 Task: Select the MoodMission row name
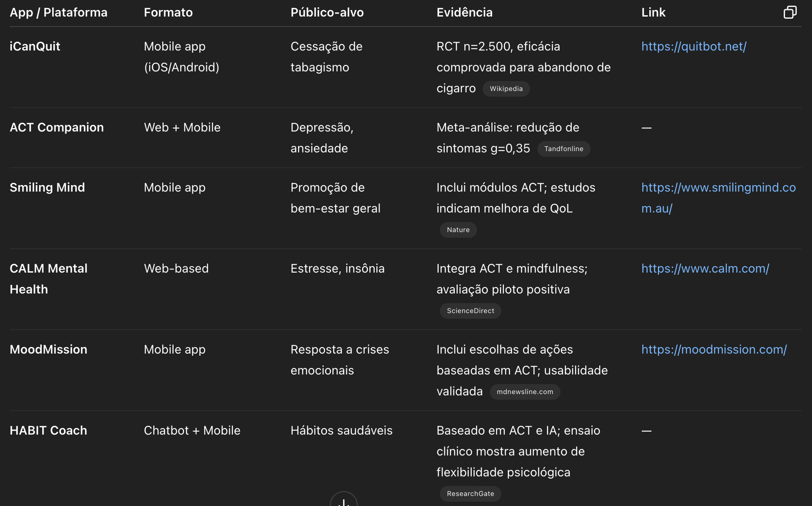pyautogui.click(x=48, y=349)
